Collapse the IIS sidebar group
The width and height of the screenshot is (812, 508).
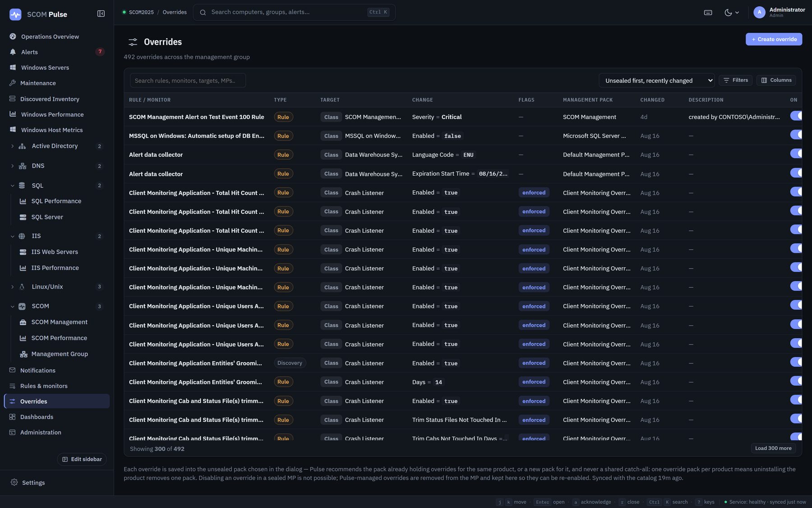12,236
